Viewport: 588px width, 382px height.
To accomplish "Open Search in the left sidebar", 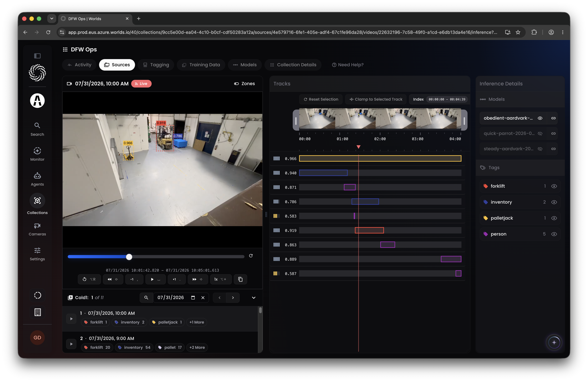I will (37, 129).
